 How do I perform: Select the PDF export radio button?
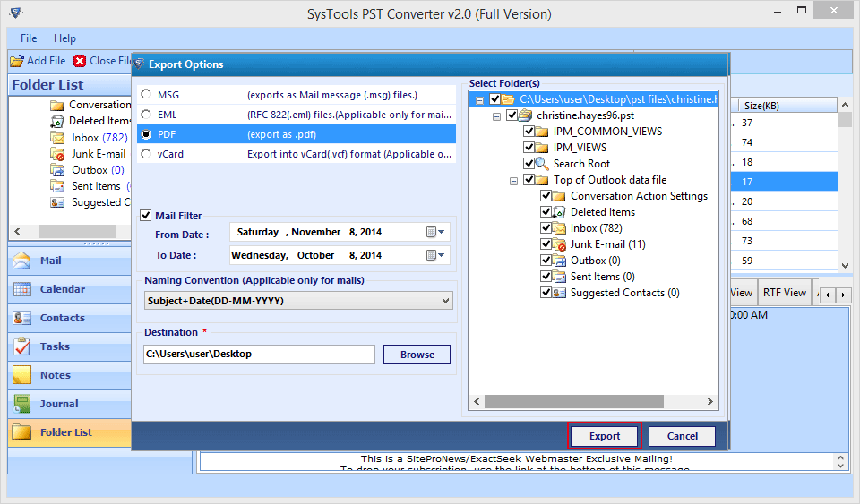point(146,134)
